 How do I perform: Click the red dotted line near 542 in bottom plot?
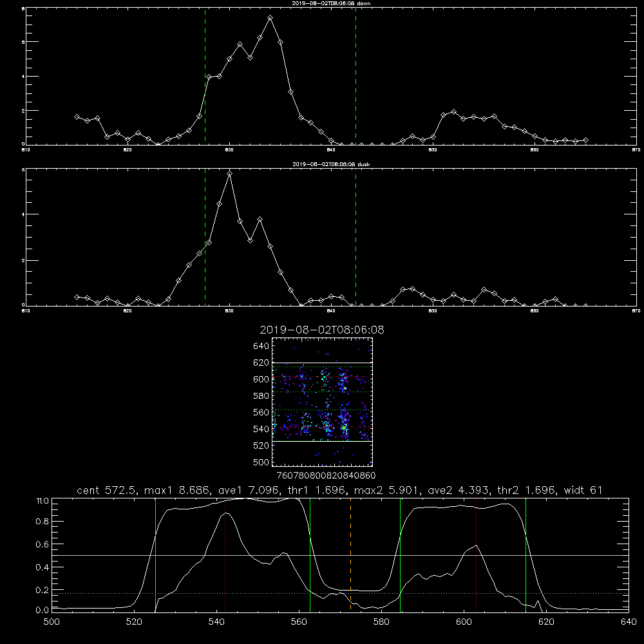point(225,554)
